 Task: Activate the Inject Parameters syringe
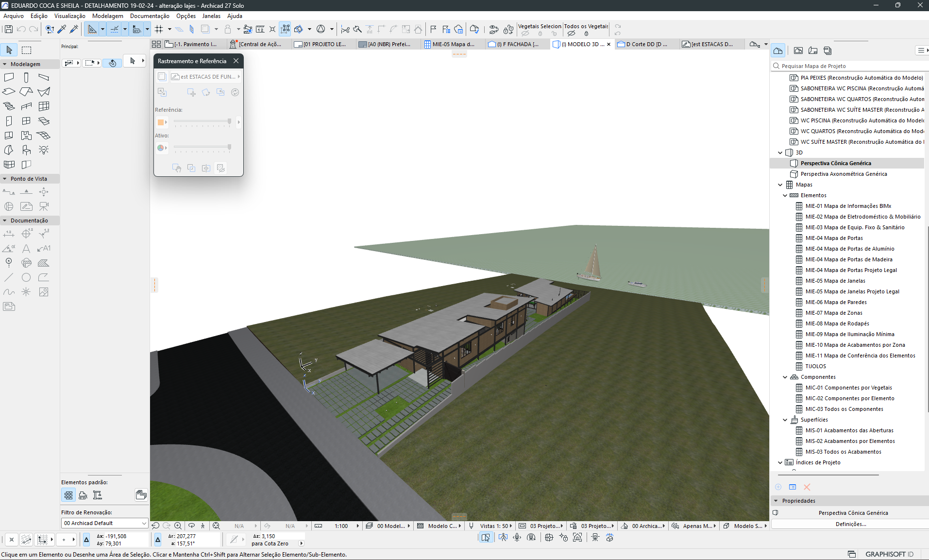click(x=74, y=29)
